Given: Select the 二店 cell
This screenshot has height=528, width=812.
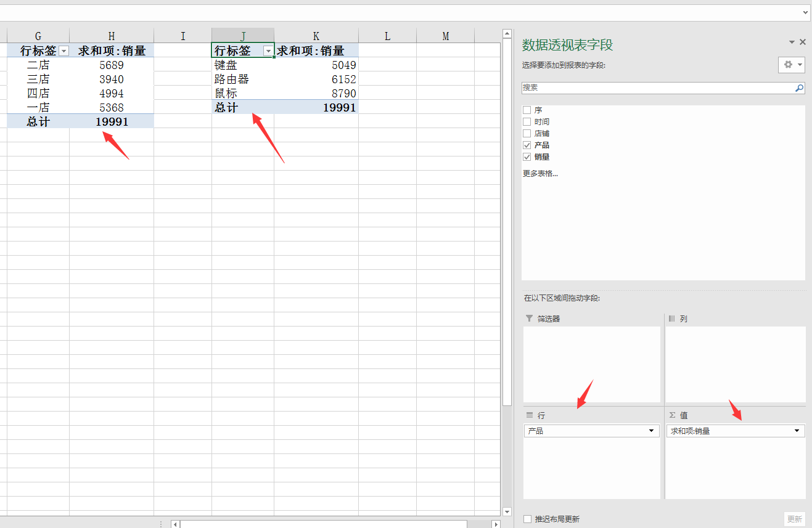Looking at the screenshot, I should (x=38, y=65).
